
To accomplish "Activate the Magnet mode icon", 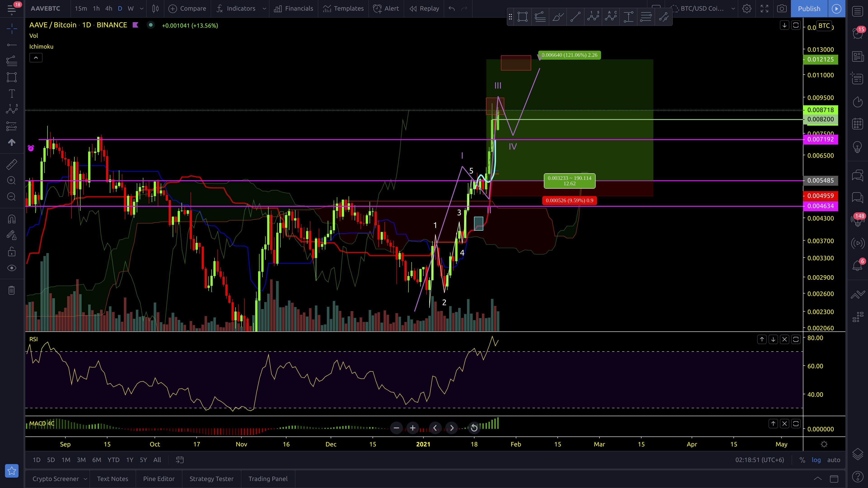I will coord(12,219).
